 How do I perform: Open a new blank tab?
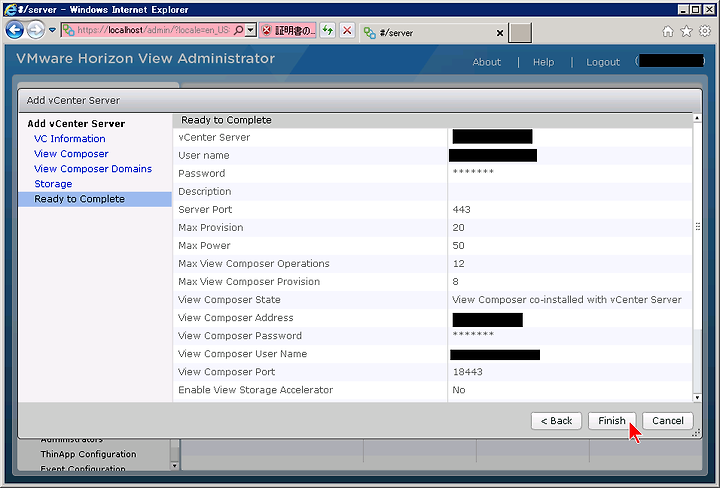click(520, 33)
